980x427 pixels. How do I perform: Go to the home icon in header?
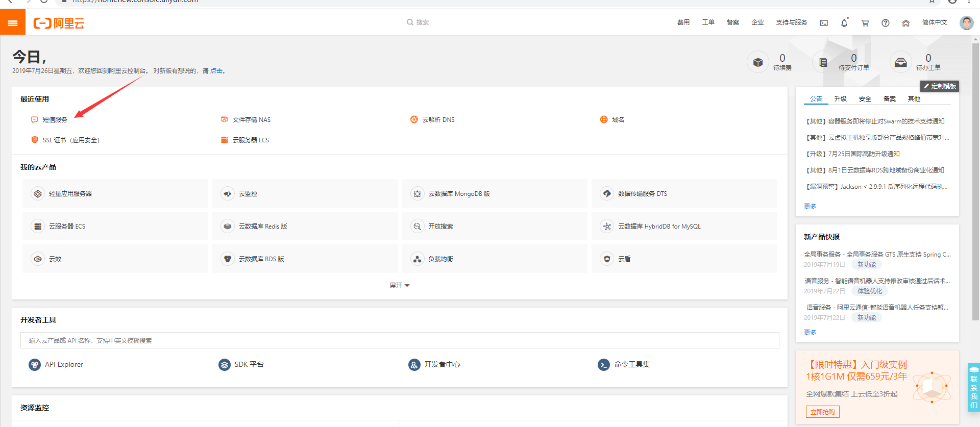906,23
